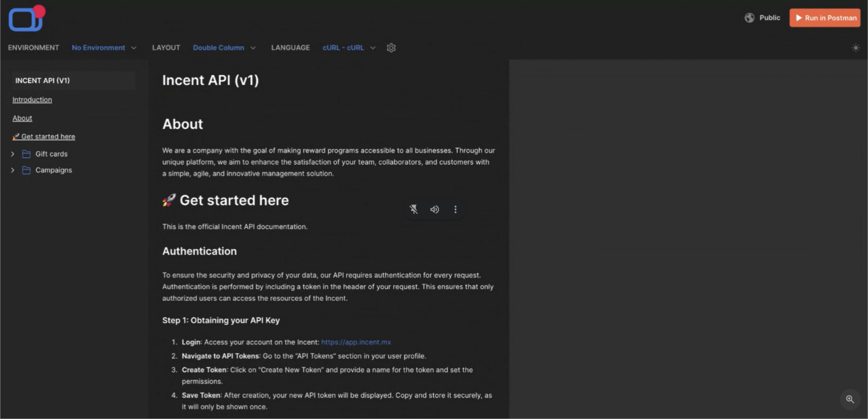Toggle light theme with sun icon
The height and width of the screenshot is (419, 868).
click(x=856, y=48)
